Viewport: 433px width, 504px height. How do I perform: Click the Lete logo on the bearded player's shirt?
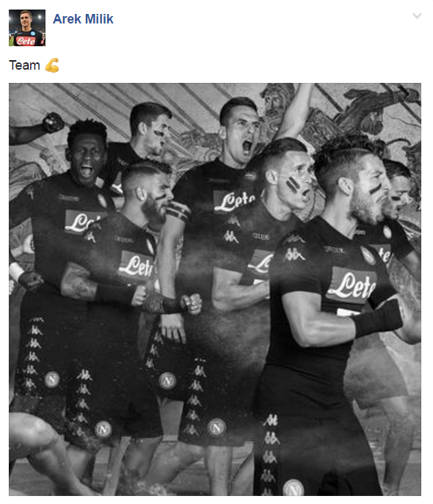tap(136, 265)
